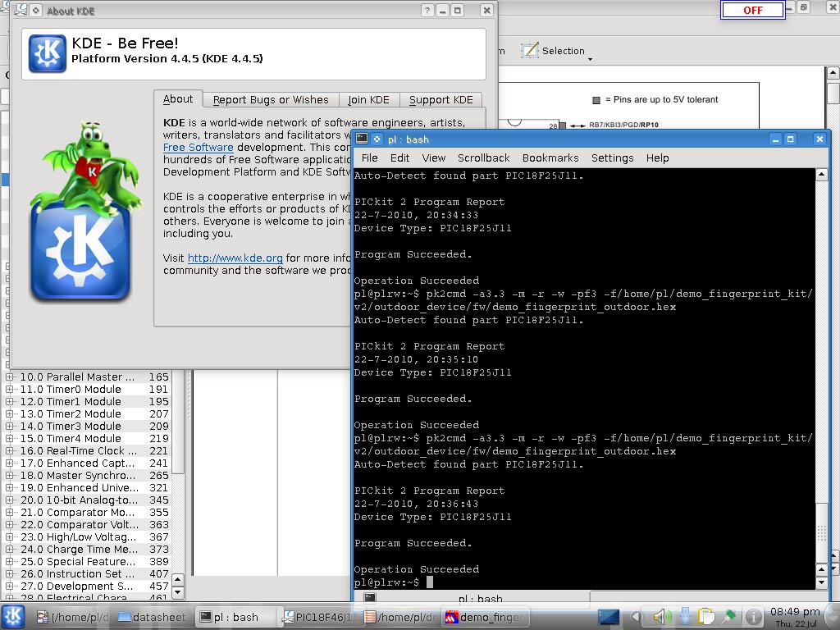Click the volume speaker icon in tray
This screenshot has width=840, height=630.
pos(663,617)
